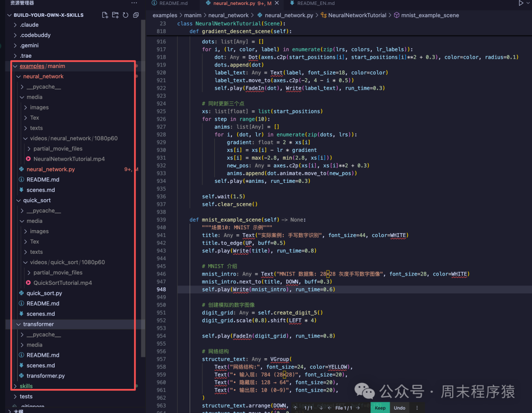Click the New File icon in explorer
The height and width of the screenshot is (413, 532).
coord(105,15)
